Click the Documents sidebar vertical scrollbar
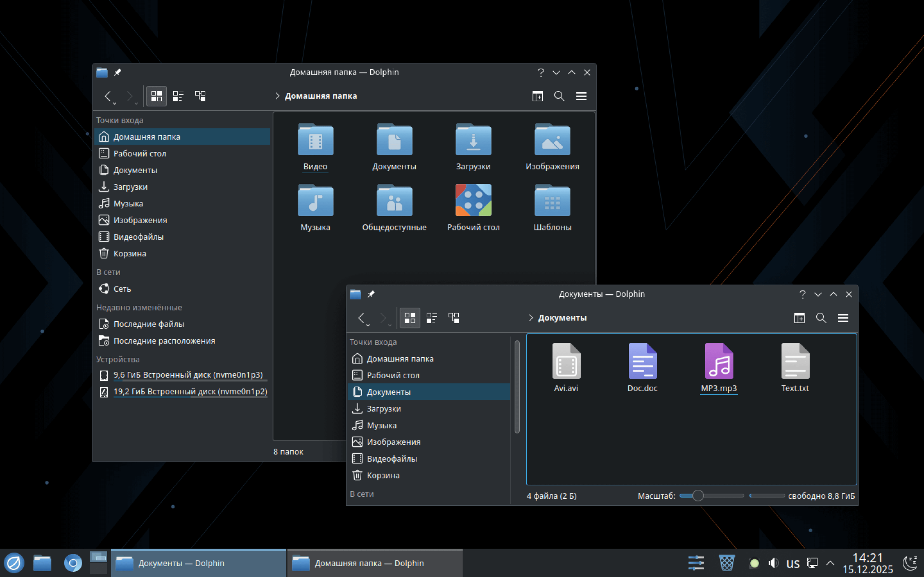The width and height of the screenshot is (924, 577). 517,387
